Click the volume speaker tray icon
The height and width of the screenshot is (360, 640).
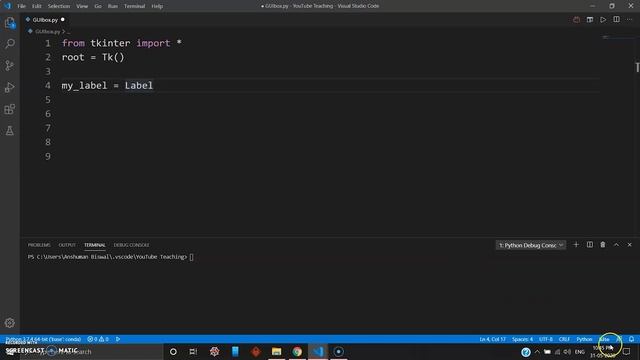point(567,352)
